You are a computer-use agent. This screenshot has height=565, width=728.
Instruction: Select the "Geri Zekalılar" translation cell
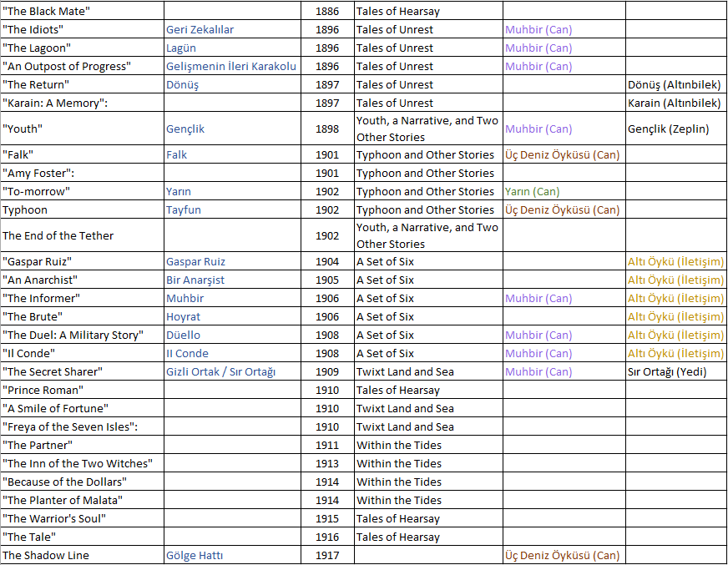click(x=200, y=29)
